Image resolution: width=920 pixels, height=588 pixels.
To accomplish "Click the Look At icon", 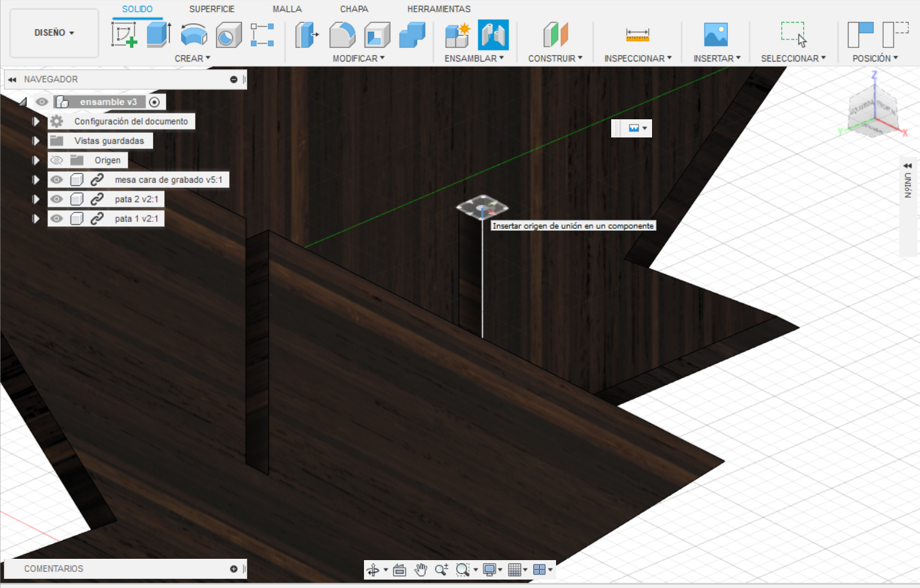I will click(x=400, y=570).
